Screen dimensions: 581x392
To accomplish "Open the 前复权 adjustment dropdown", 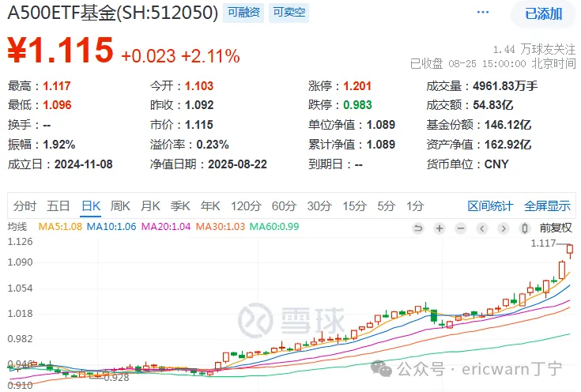I will pyautogui.click(x=556, y=228).
